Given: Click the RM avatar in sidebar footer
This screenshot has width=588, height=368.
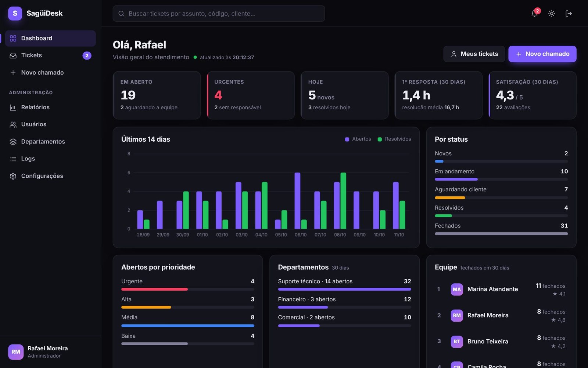Looking at the screenshot, I should click(16, 352).
